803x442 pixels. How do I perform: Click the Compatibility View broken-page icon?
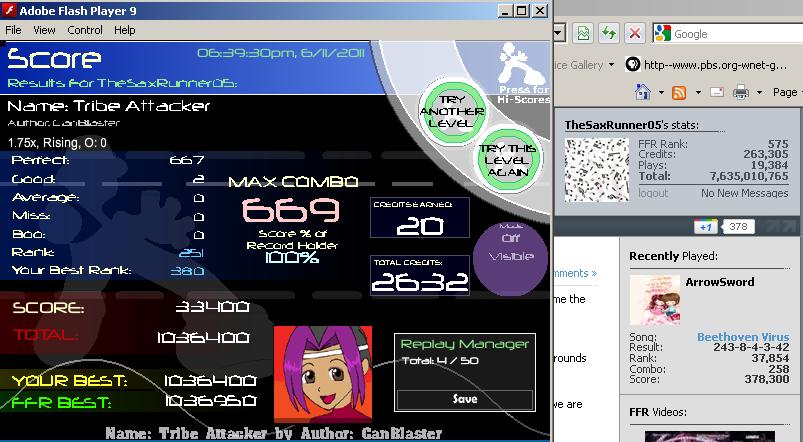(x=583, y=34)
